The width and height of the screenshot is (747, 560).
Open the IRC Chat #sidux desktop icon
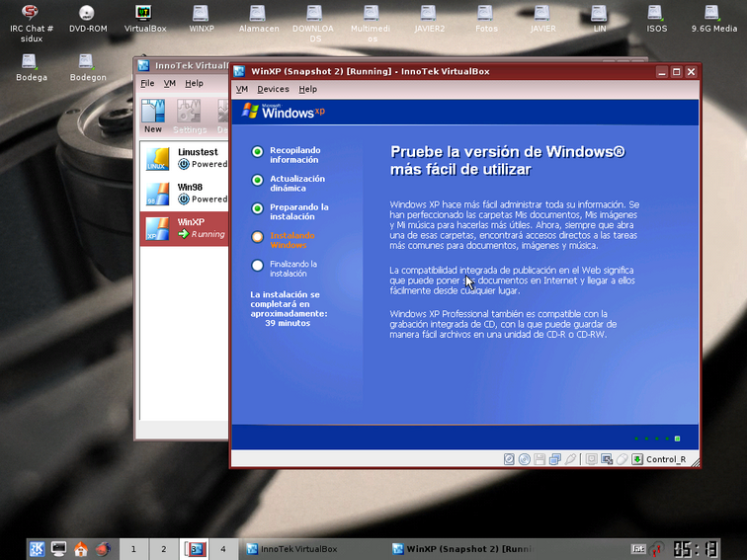31,23
